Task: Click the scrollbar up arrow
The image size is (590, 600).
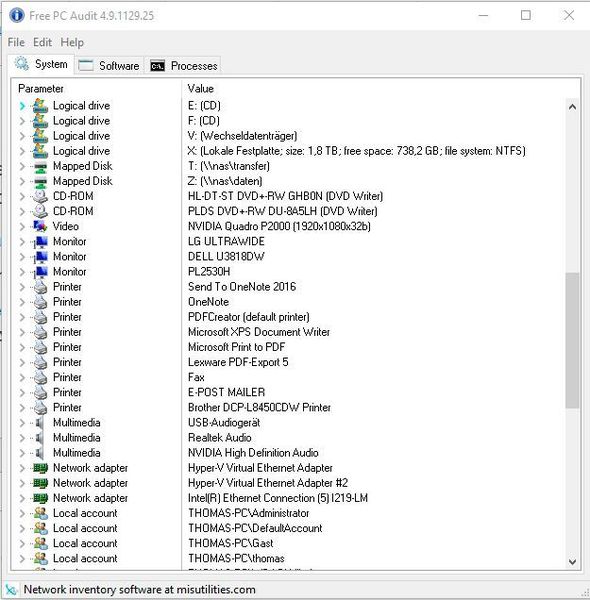Action: (572, 107)
